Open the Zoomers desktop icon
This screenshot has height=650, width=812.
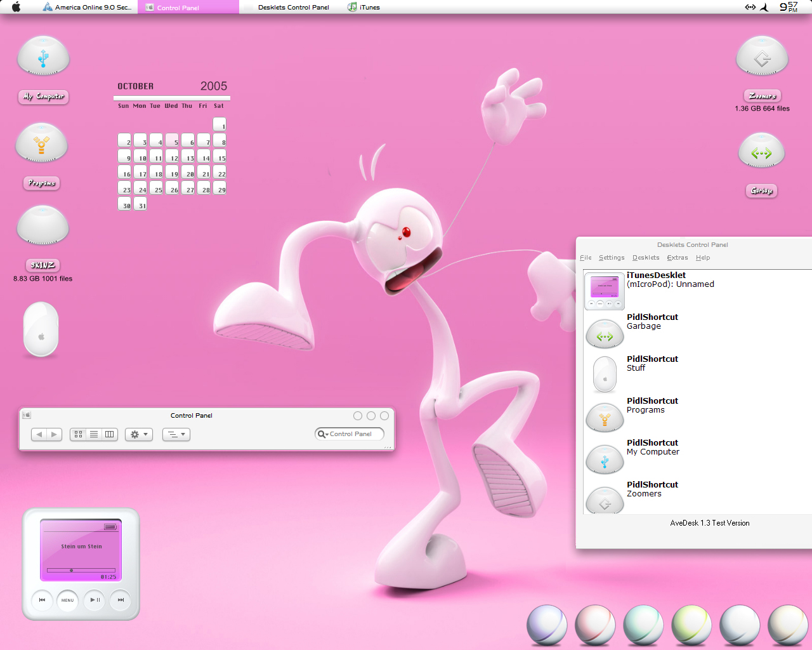[762, 56]
